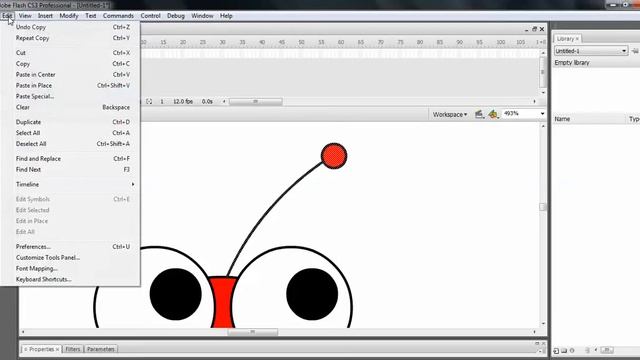
Task: Open the Commands menu
Action: [x=118, y=16]
